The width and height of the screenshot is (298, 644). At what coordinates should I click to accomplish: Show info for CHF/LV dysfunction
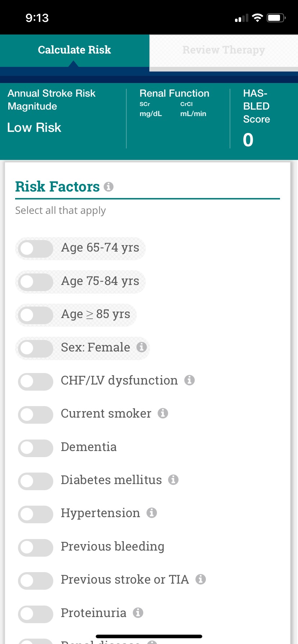click(190, 380)
